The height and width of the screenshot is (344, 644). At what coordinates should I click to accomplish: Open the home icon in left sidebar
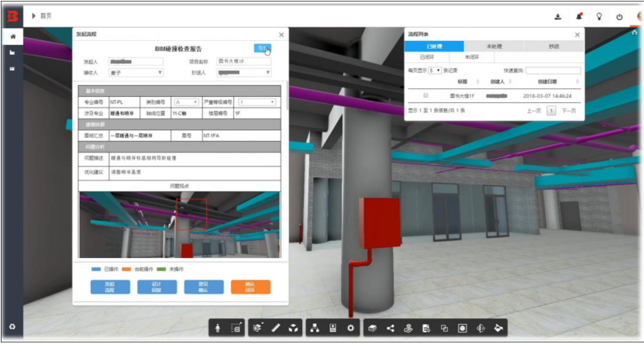click(x=12, y=36)
